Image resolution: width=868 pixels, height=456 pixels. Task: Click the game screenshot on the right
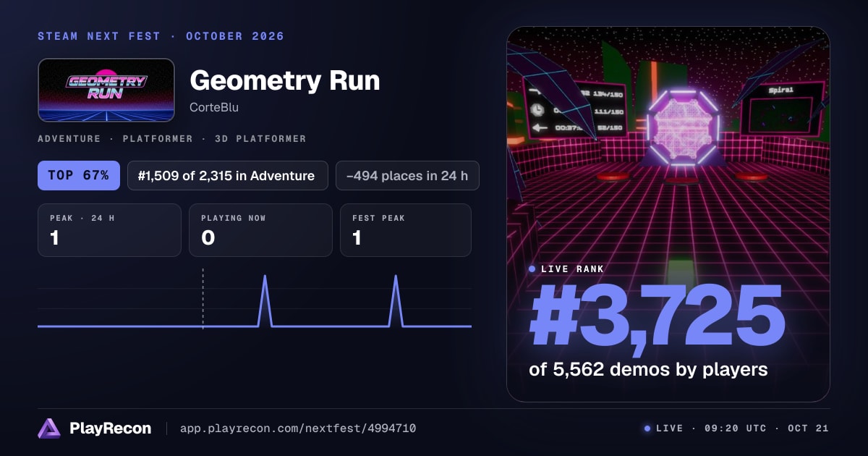(x=668, y=214)
